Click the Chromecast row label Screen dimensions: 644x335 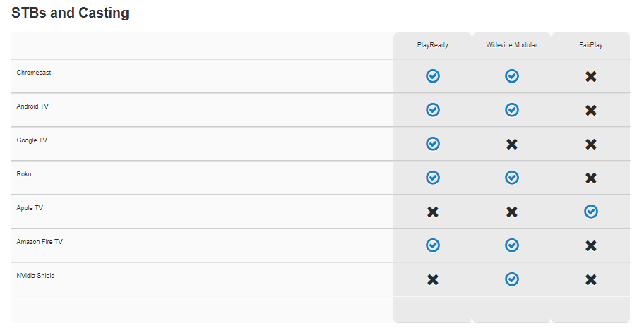tap(34, 73)
